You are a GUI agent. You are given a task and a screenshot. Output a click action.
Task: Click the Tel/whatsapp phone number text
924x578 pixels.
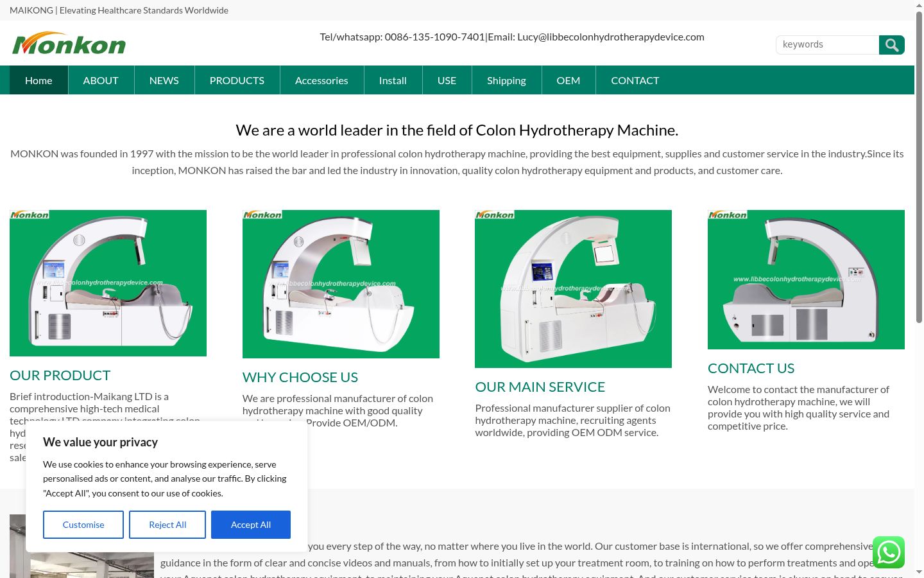click(x=402, y=37)
